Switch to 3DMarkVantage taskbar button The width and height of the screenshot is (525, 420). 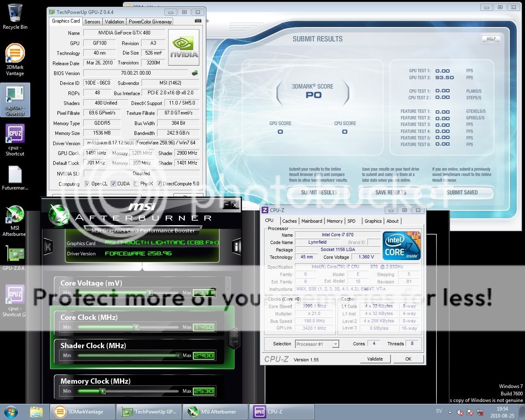82,411
